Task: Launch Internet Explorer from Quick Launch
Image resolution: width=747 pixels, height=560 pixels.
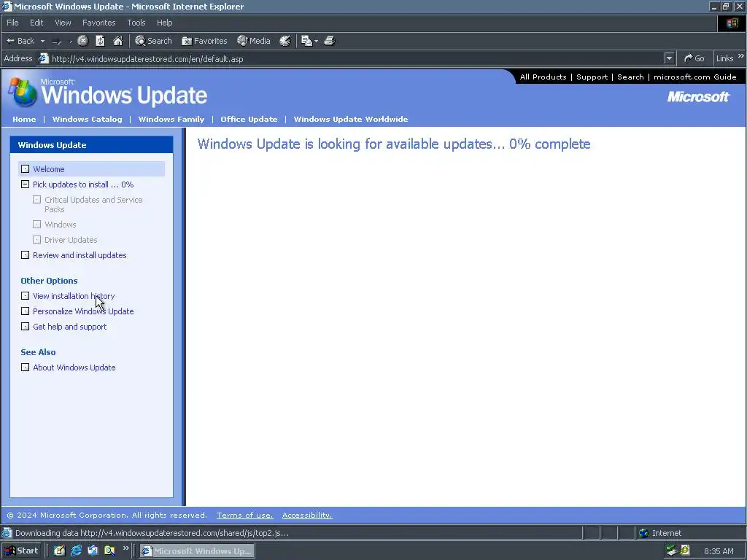Action: pyautogui.click(x=76, y=551)
